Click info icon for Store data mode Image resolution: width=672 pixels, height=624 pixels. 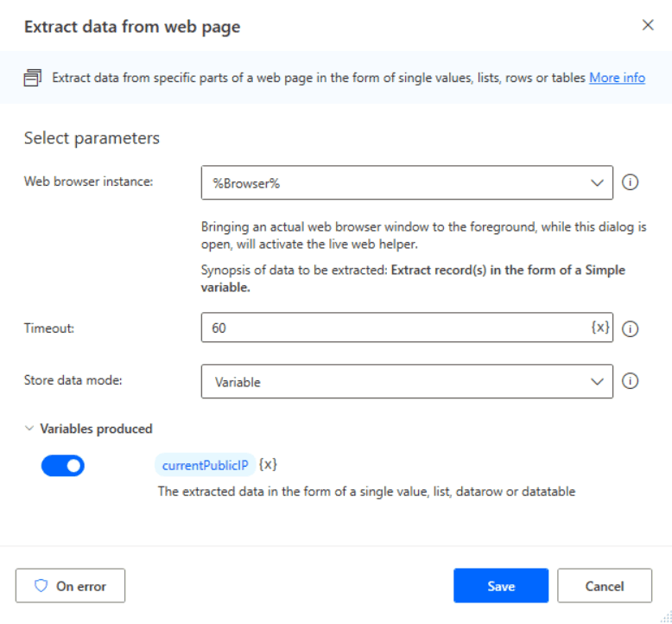click(x=630, y=381)
